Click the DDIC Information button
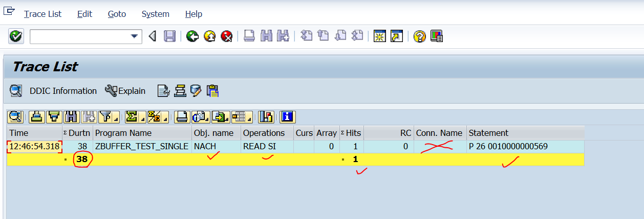 pyautogui.click(x=63, y=91)
